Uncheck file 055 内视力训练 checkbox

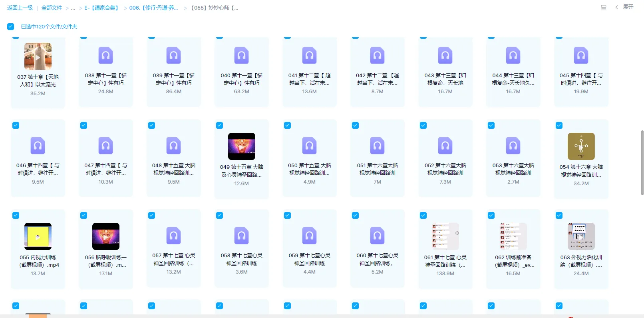pyautogui.click(x=16, y=215)
